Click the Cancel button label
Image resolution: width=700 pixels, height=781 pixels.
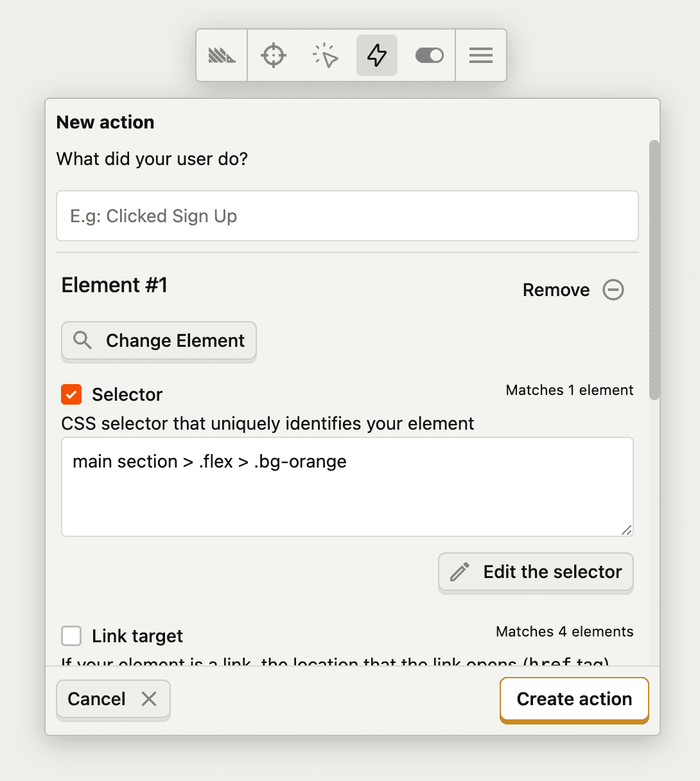(97, 699)
